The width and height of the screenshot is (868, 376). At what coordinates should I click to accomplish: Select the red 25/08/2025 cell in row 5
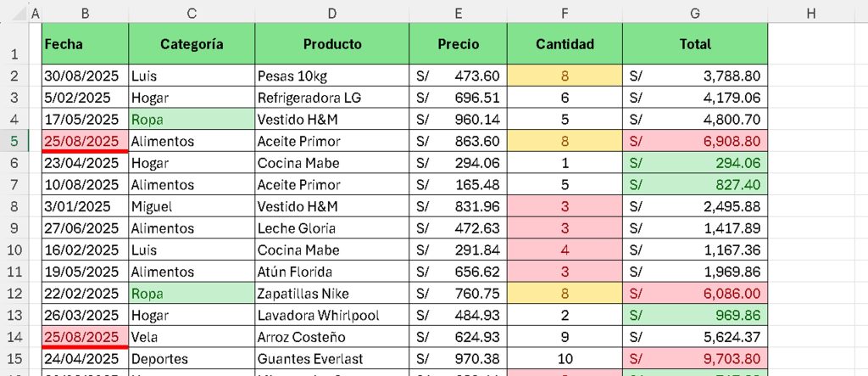click(86, 141)
